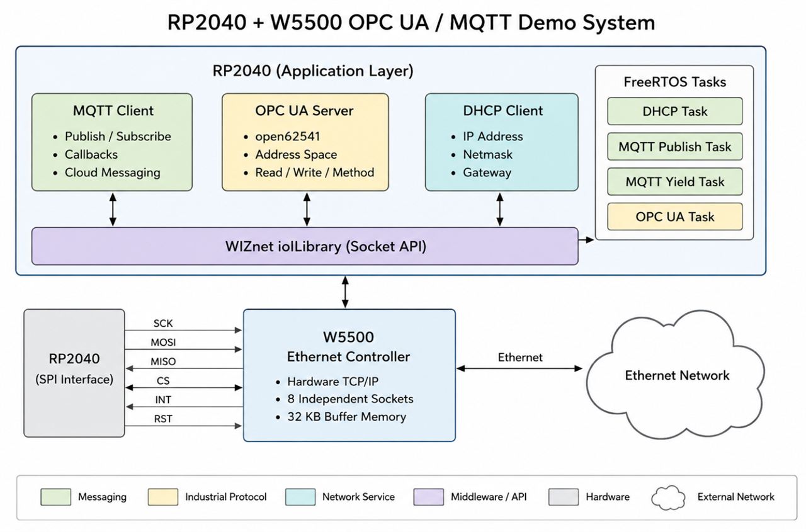Viewport: 806px width, 532px height.
Task: Select the "8 Independent Sockets" bullet
Action: pos(350,399)
